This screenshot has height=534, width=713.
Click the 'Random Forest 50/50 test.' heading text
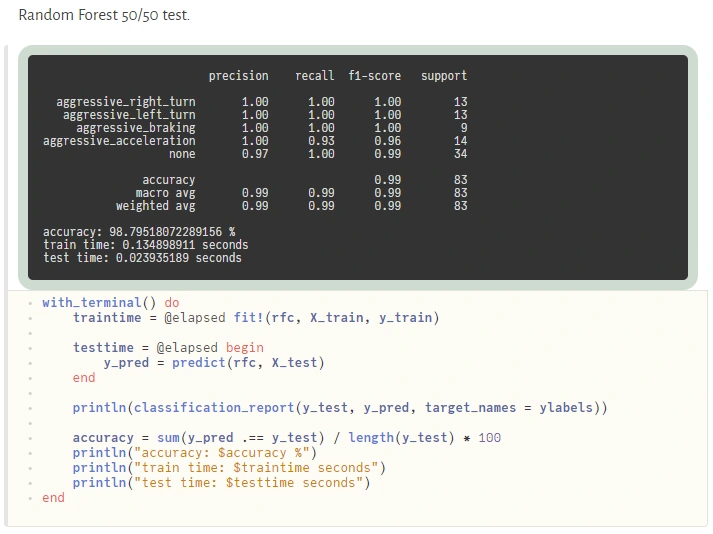pos(104,15)
